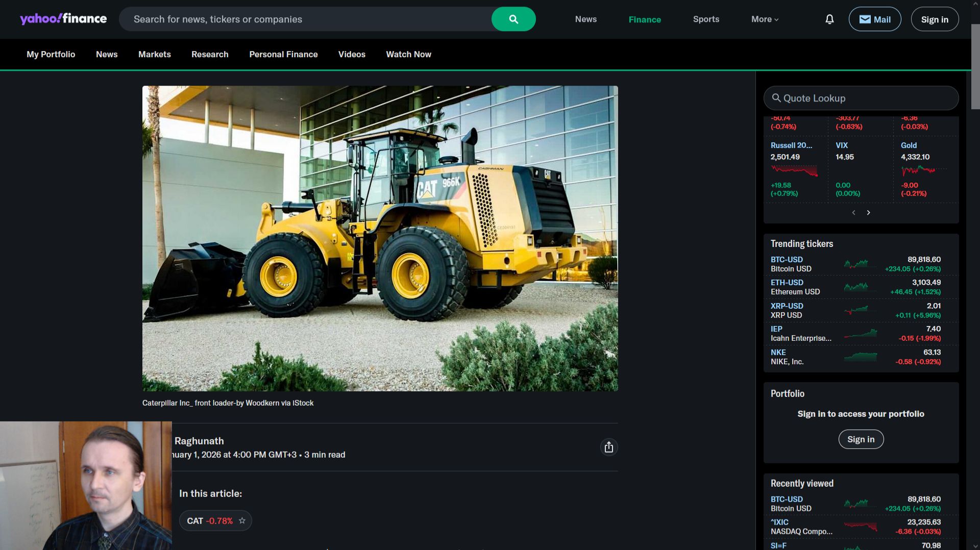Open the Finance top navigation link
The image size is (980, 550).
pyautogui.click(x=645, y=19)
